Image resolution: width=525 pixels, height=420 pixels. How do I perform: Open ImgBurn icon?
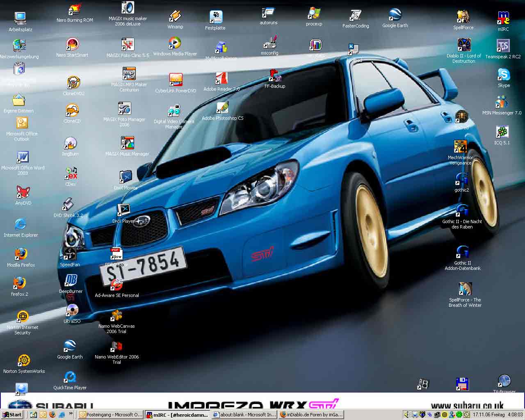coord(70,143)
